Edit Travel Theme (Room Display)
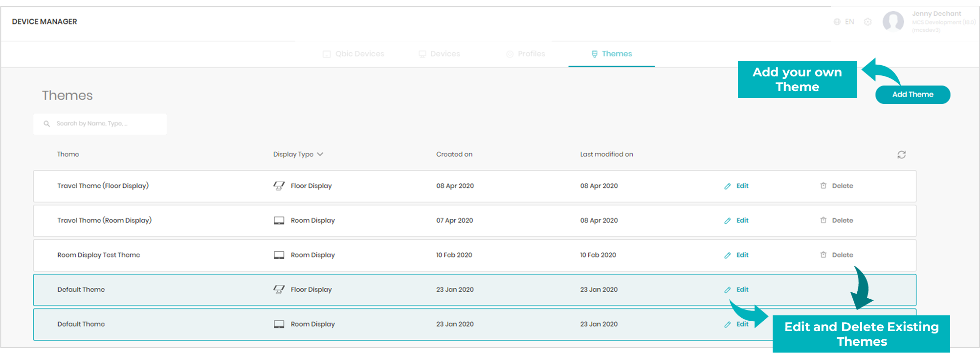Screen dimensions: 980x356 pyautogui.click(x=736, y=220)
